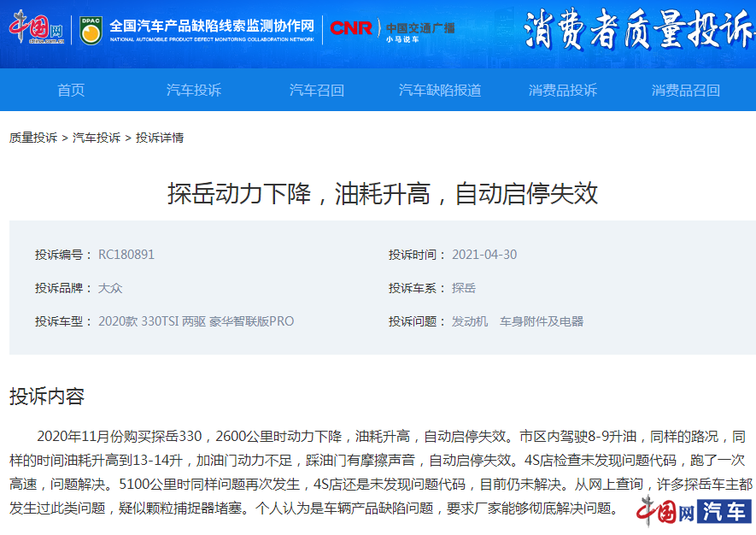This screenshot has height=535, width=756.
Task: Navigate to 消费品召回 section
Action: pyautogui.click(x=686, y=90)
